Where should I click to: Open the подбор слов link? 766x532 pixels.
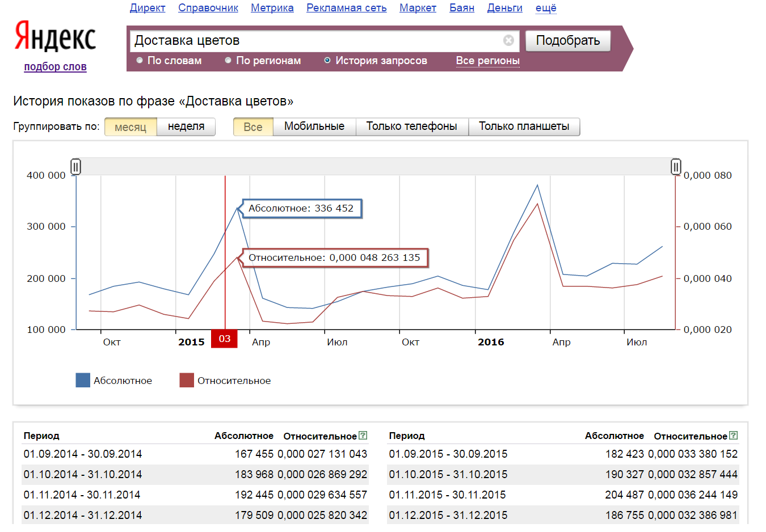(x=55, y=67)
